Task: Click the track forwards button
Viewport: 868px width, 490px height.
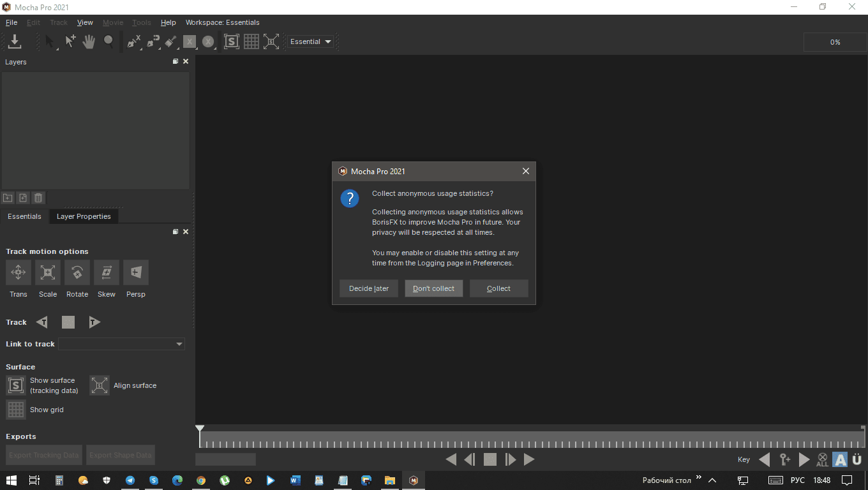Action: 94,322
